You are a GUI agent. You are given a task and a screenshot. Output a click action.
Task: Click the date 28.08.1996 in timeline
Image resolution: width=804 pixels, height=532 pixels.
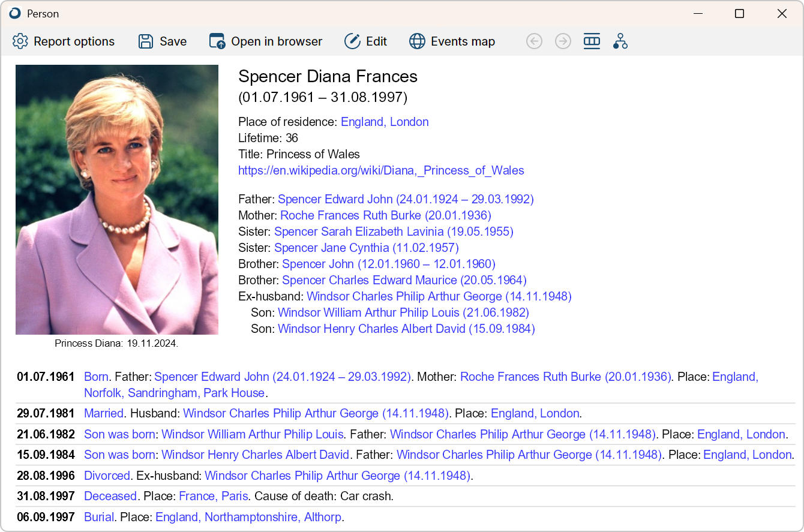pos(46,476)
